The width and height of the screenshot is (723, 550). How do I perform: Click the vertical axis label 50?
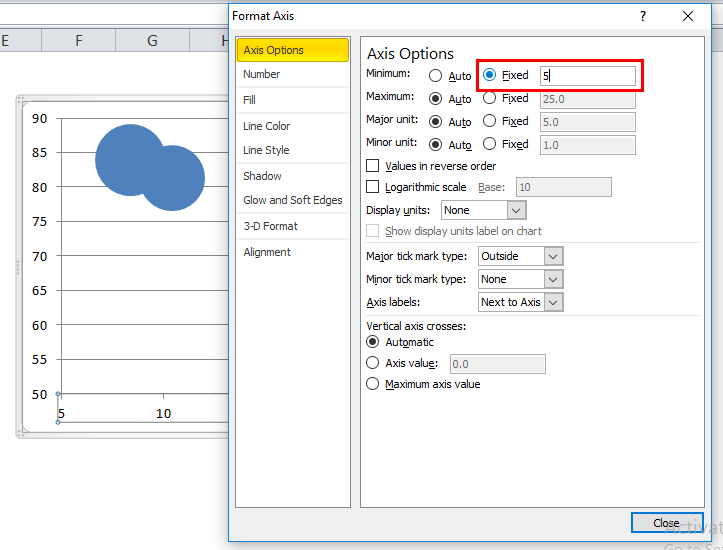click(x=40, y=395)
